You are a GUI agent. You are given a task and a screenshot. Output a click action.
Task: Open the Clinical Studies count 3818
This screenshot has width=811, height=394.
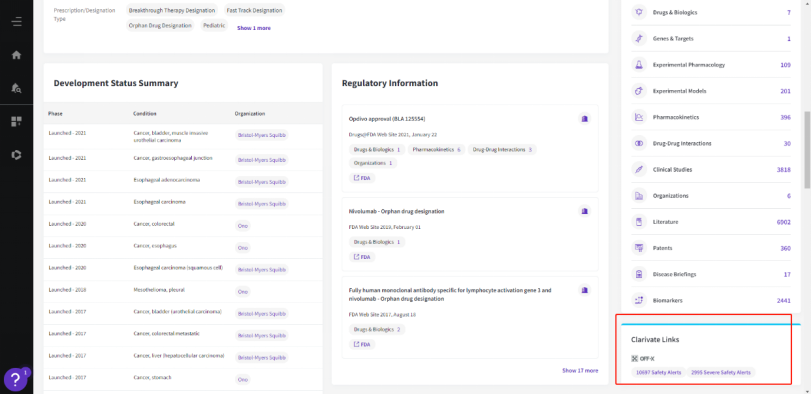783,170
